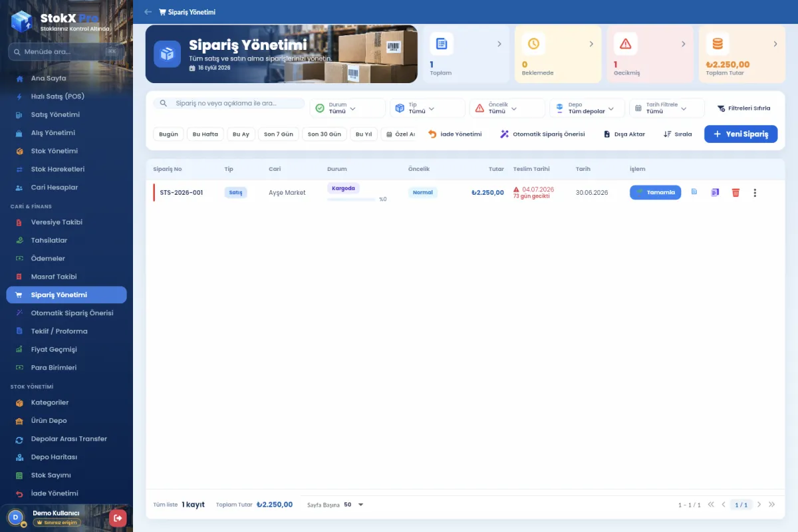Click the next page arrow in pagination
798x532 pixels.
pos(759,505)
